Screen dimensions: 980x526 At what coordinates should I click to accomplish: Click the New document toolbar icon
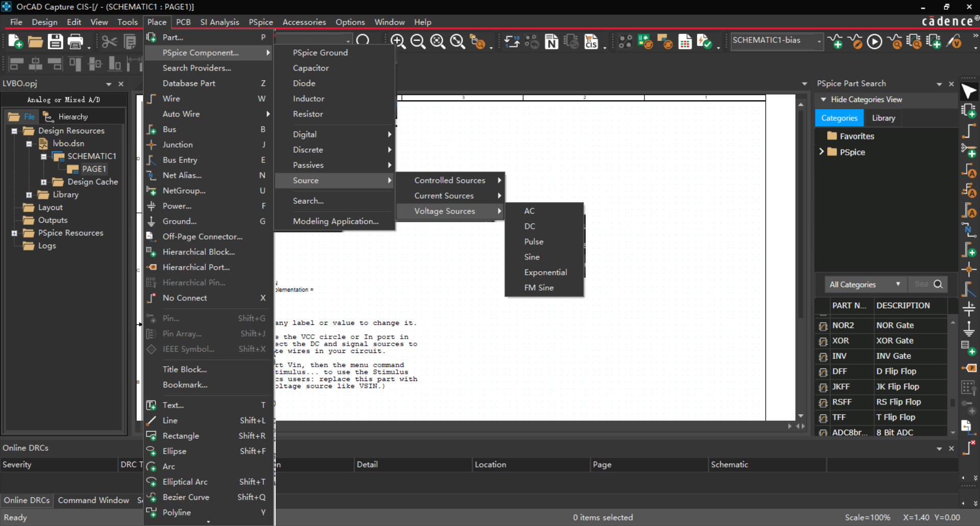(15, 41)
